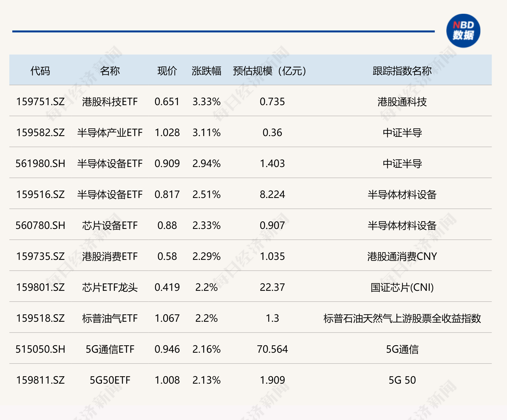The width and height of the screenshot is (507, 420).
Task: Click the 名称 column header
Action: tap(110, 71)
